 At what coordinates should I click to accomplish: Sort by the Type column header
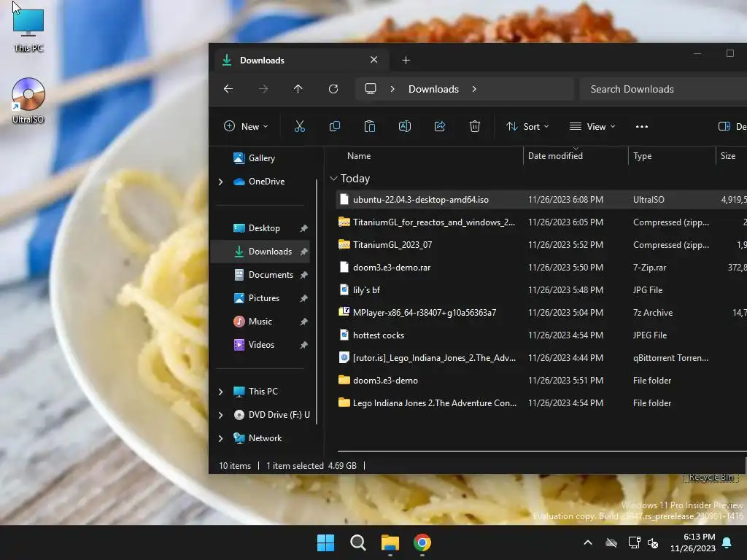642,156
